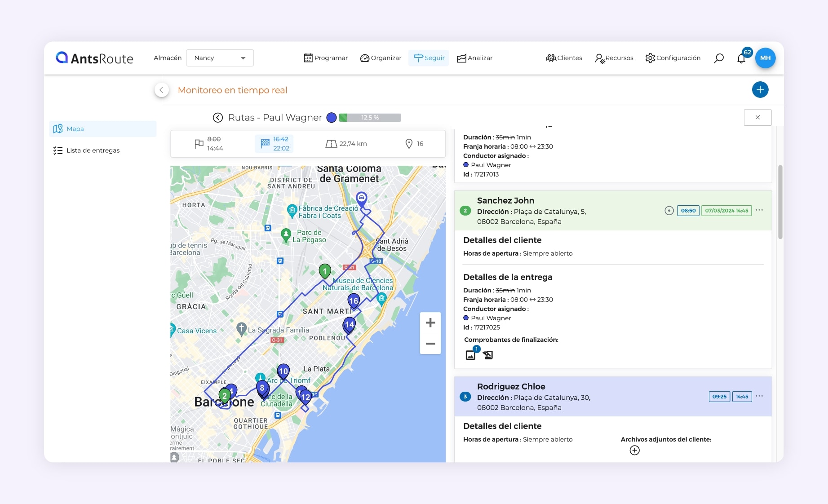Zoom in on the map
The width and height of the screenshot is (828, 504).
(430, 322)
